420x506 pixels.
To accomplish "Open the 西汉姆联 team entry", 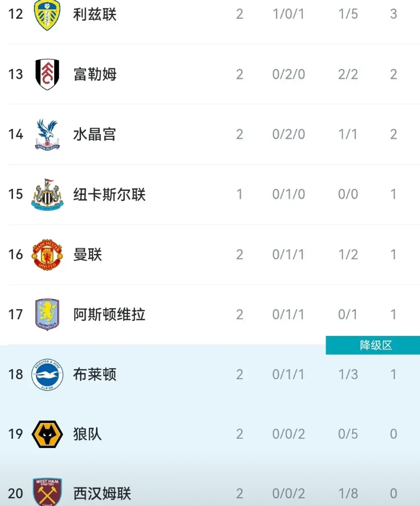I will click(102, 493).
